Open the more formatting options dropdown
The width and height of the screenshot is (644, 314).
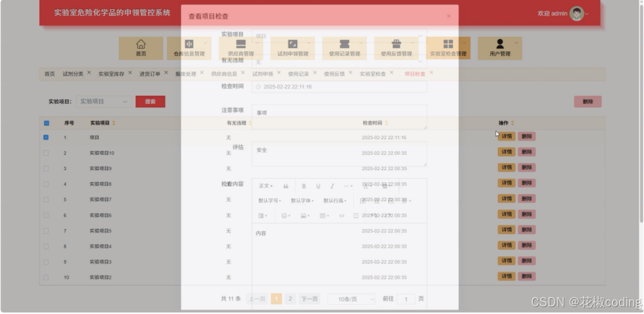pos(348,186)
